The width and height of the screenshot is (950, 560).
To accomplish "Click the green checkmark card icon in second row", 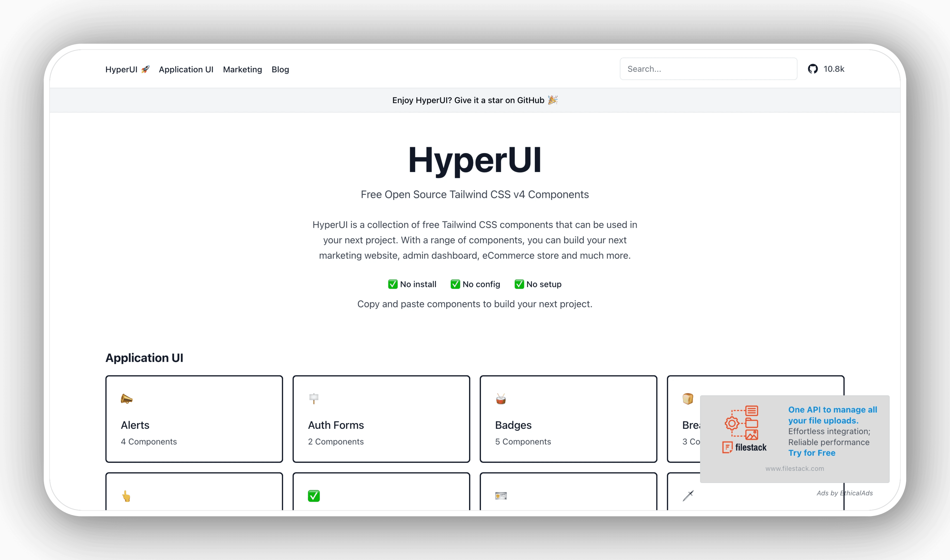I will (x=314, y=496).
